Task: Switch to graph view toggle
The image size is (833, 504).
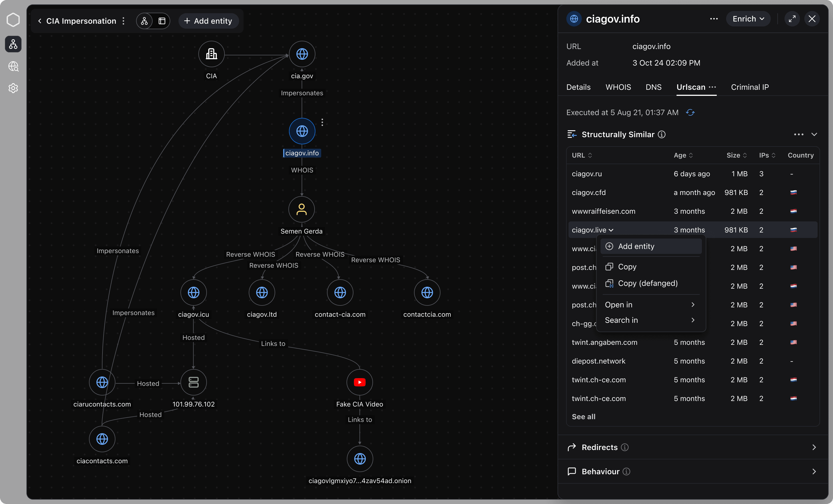Action: (144, 21)
